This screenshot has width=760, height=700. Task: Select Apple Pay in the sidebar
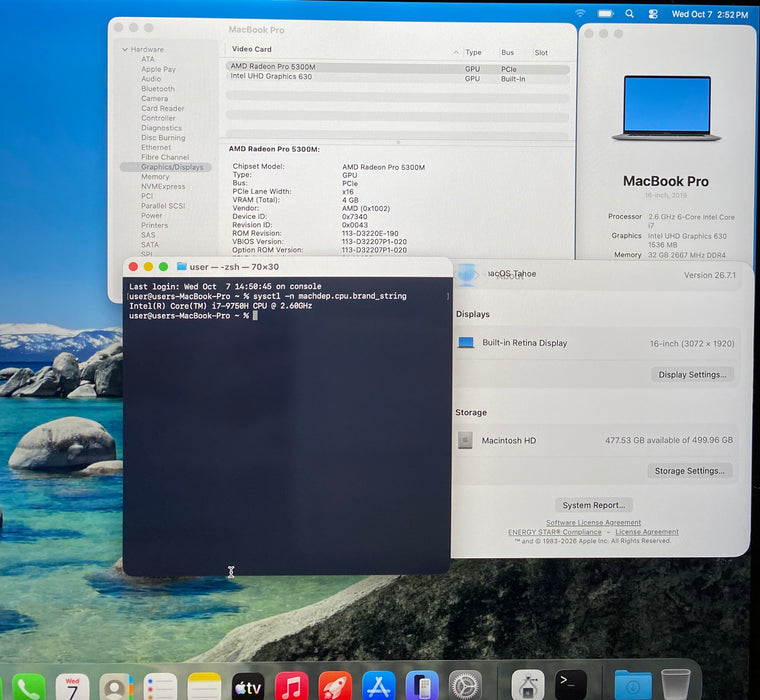click(x=158, y=69)
